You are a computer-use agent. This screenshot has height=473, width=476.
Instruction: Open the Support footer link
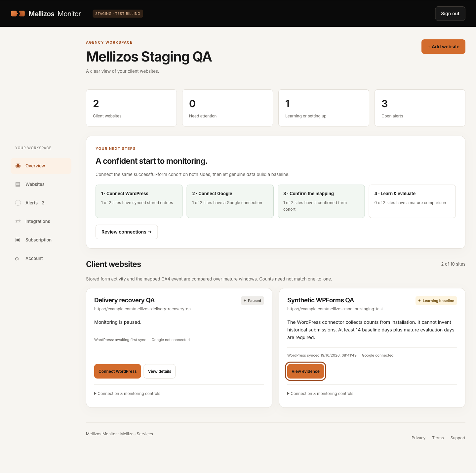click(458, 438)
